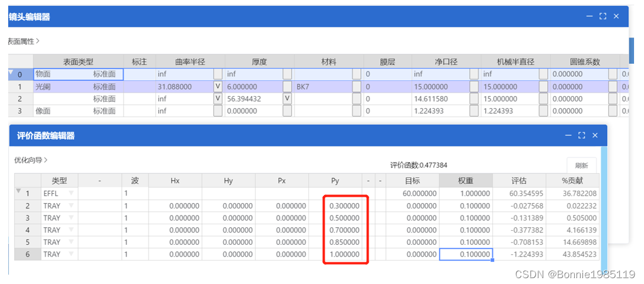Toggle radius solve V on 光阑 row

217,87
